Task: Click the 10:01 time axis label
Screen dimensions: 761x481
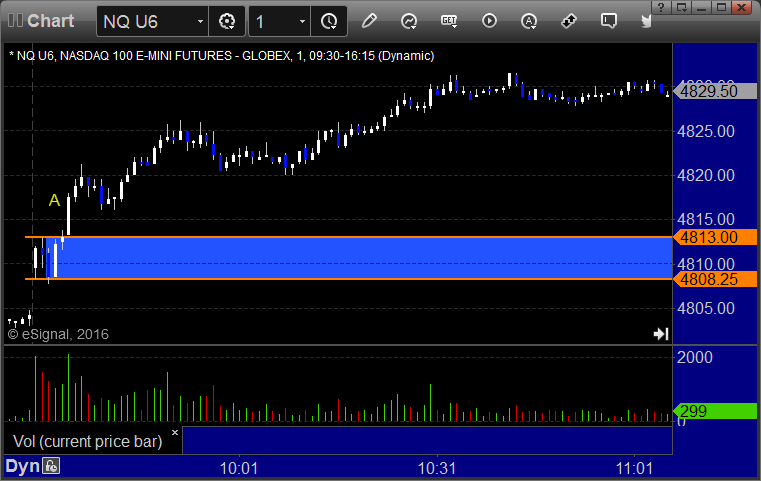Action: [239, 468]
